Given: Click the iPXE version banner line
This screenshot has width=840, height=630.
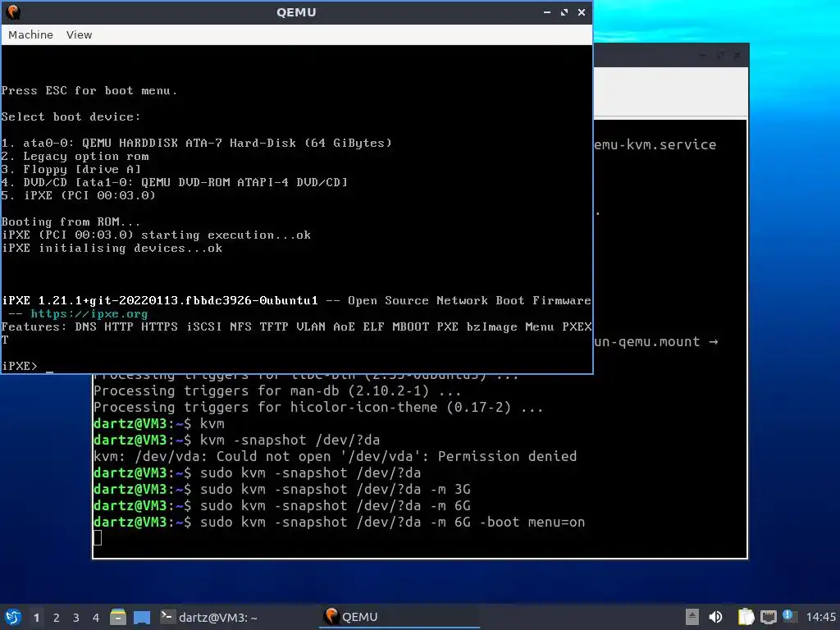Looking at the screenshot, I should coord(296,300).
